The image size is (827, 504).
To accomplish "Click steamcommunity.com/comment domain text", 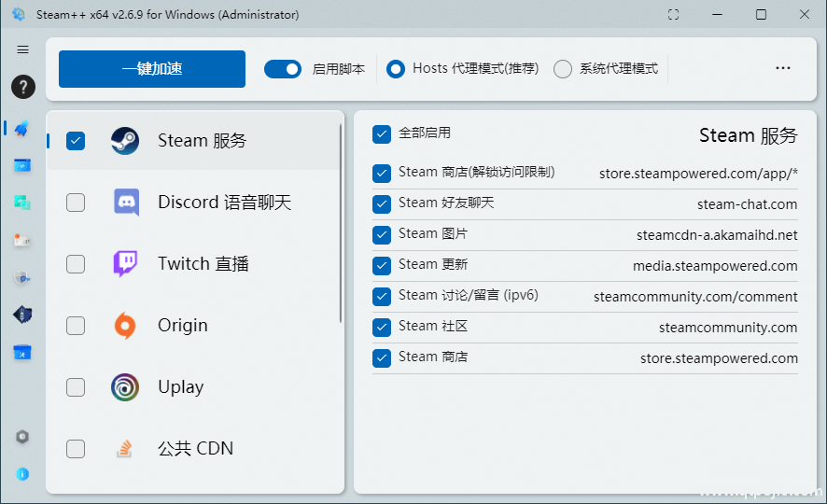I will pyautogui.click(x=695, y=297).
